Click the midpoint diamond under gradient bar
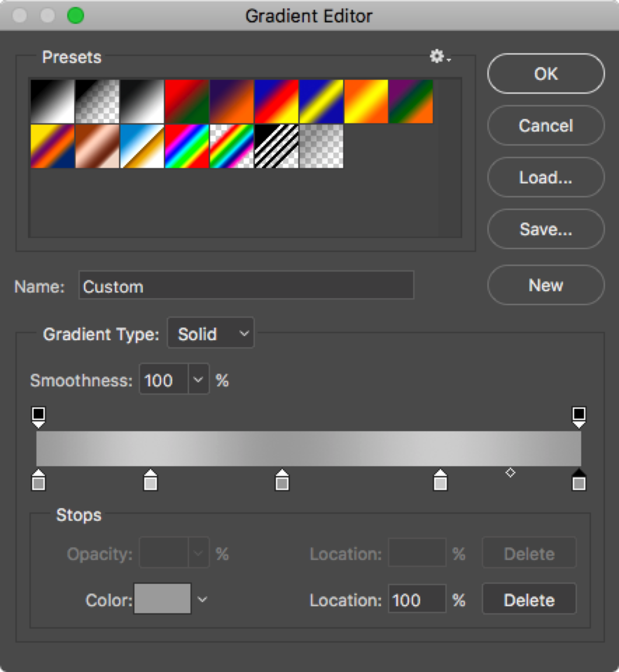Screen dimensions: 619x672 510,473
